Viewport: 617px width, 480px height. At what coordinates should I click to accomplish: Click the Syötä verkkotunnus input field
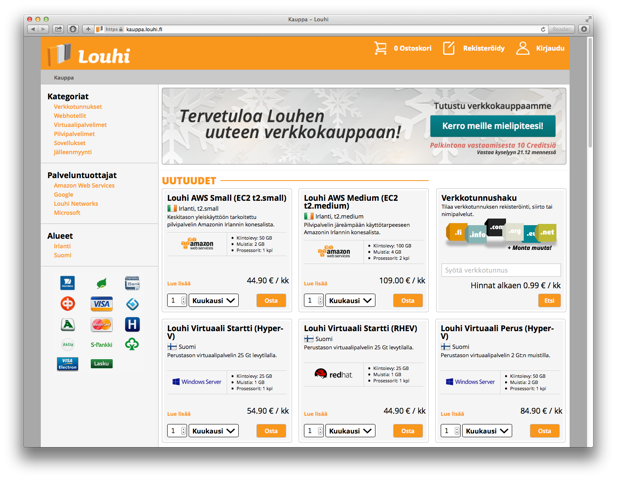501,270
